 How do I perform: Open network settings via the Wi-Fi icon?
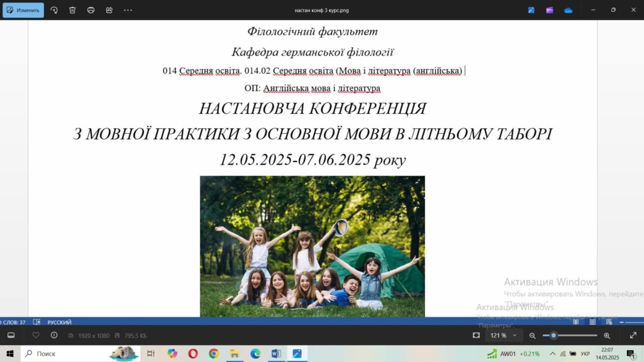(x=563, y=353)
